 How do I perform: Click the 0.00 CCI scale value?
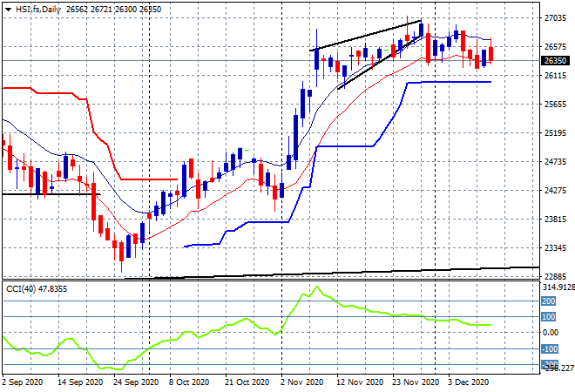tap(551, 332)
